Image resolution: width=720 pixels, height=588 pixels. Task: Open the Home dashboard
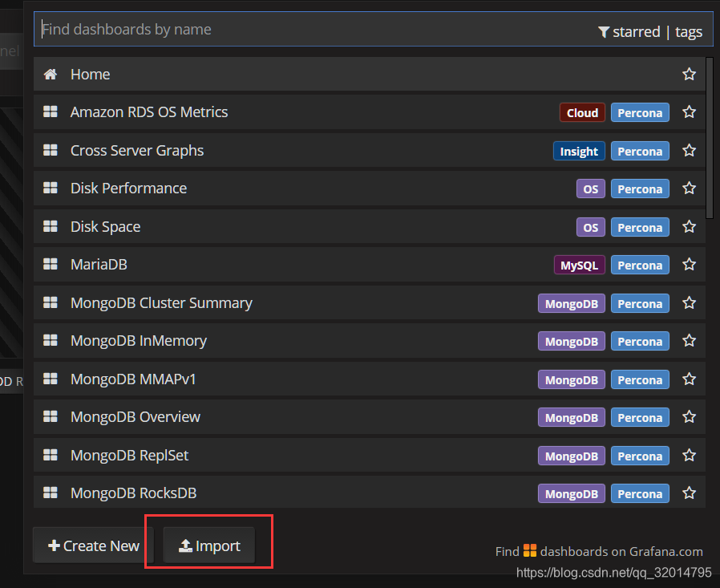pos(369,75)
